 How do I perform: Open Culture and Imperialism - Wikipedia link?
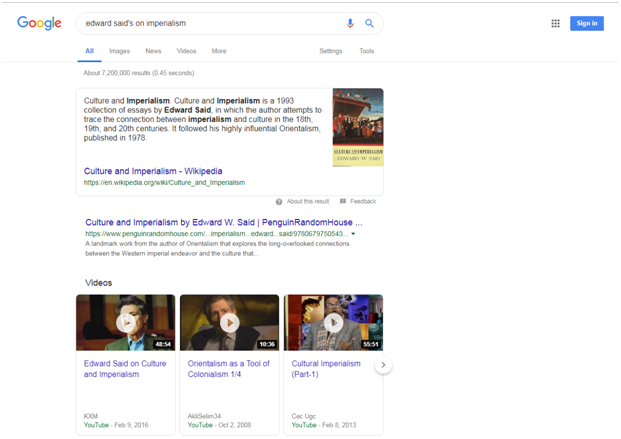[153, 171]
